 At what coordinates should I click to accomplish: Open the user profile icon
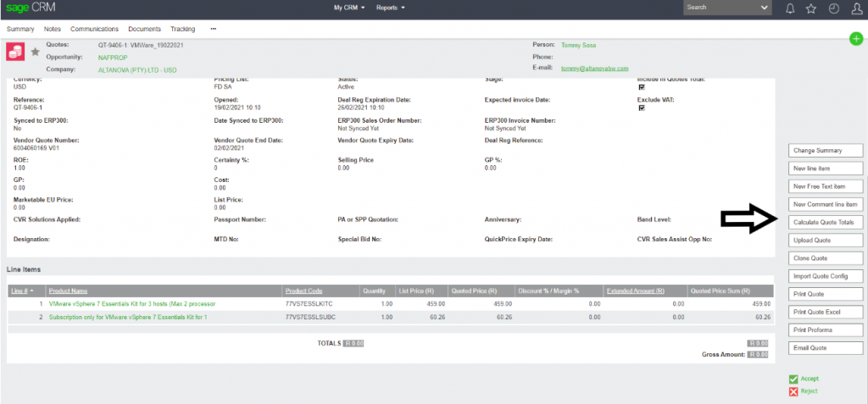(x=855, y=8)
